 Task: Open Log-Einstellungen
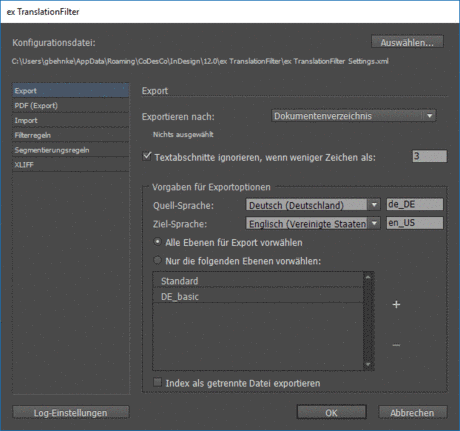coord(71,413)
